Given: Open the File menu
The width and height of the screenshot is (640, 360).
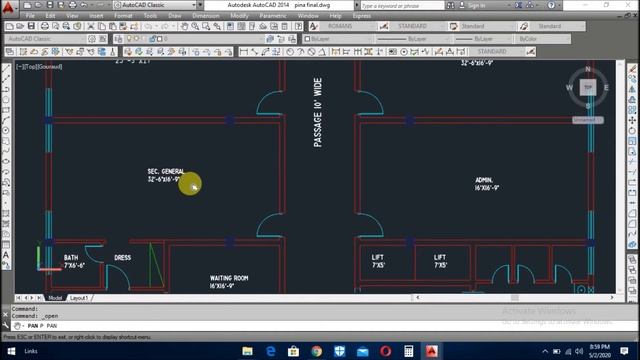Looking at the screenshot, I should (30, 16).
